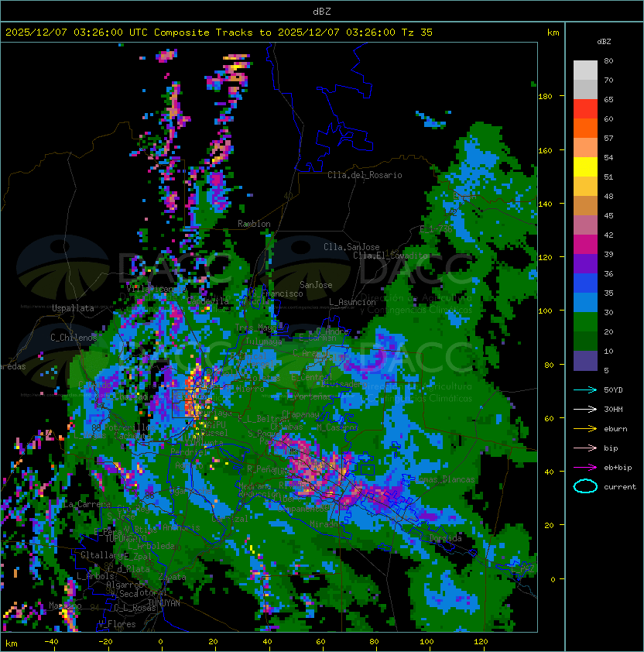Click the Composite Tracks timestamp title line
Viewport: 644px width, 652px height.
tap(219, 33)
